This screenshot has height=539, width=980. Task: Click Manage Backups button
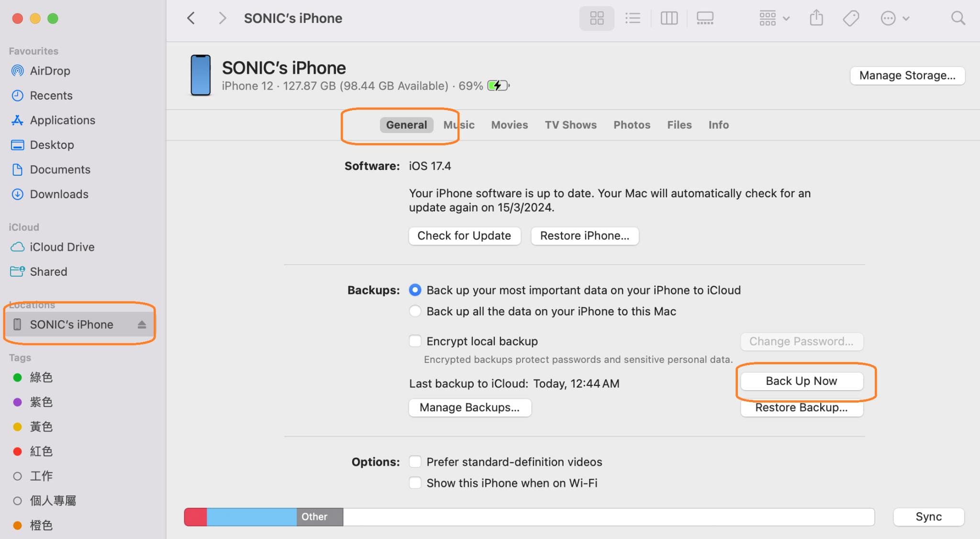tap(469, 407)
